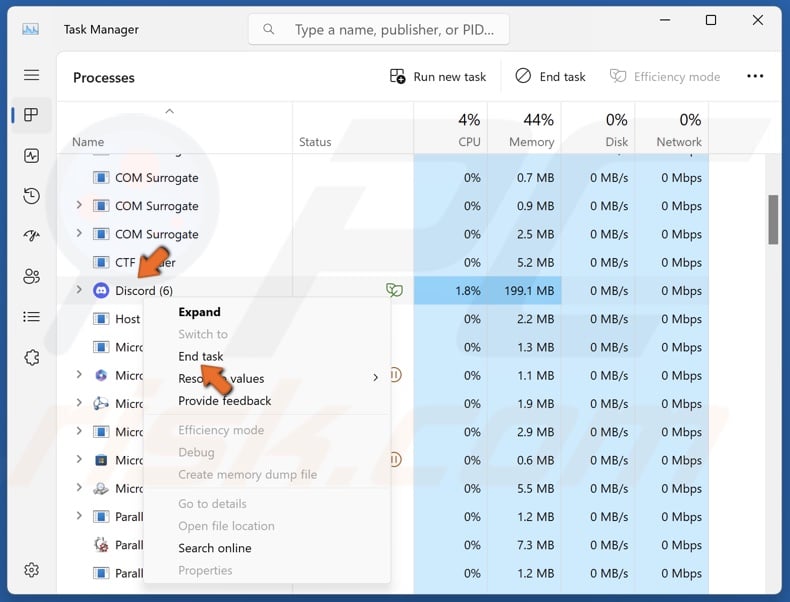The image size is (790, 602).
Task: Click End task toolbar button
Action: tap(550, 77)
